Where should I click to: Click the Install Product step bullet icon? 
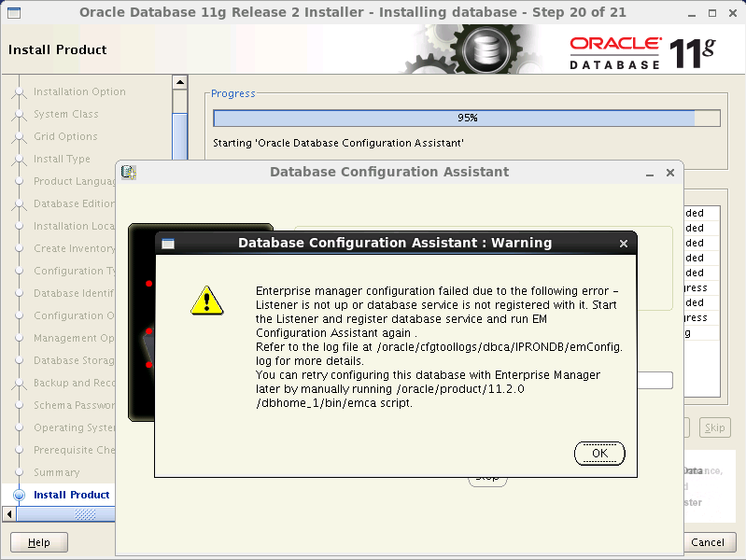point(19,495)
